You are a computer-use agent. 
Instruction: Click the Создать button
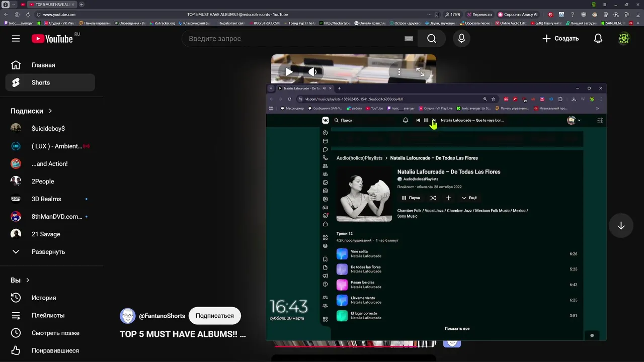560,39
